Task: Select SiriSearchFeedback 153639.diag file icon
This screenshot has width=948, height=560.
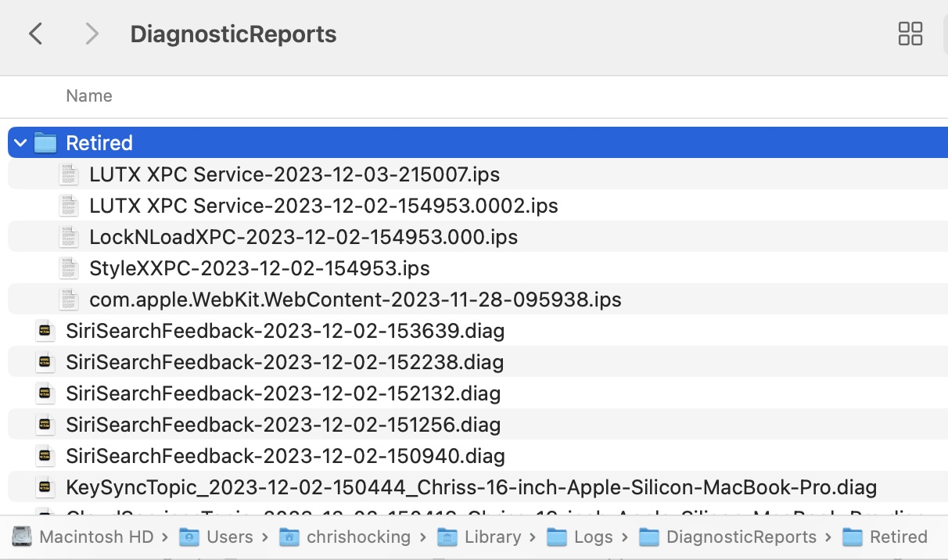Action: [45, 331]
